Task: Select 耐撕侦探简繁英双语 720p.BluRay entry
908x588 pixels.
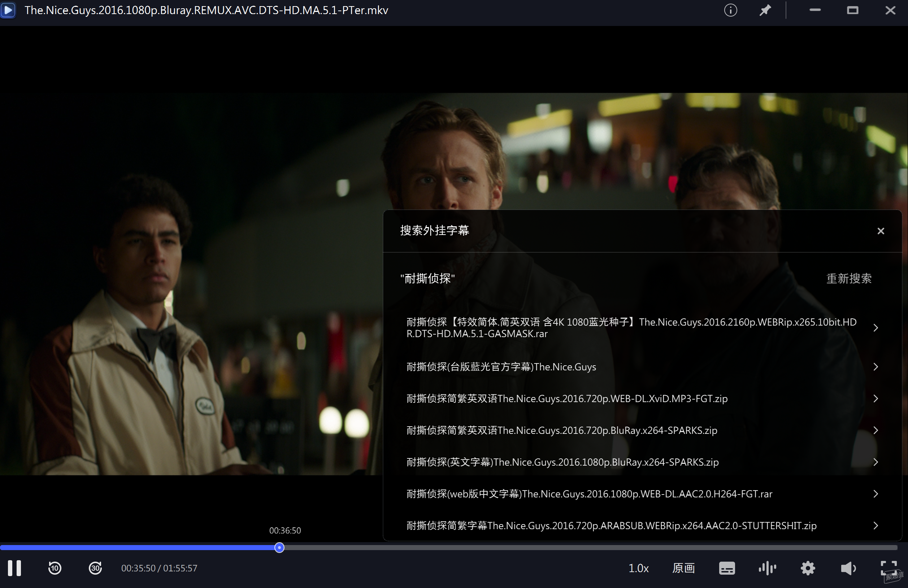Action: click(x=561, y=430)
